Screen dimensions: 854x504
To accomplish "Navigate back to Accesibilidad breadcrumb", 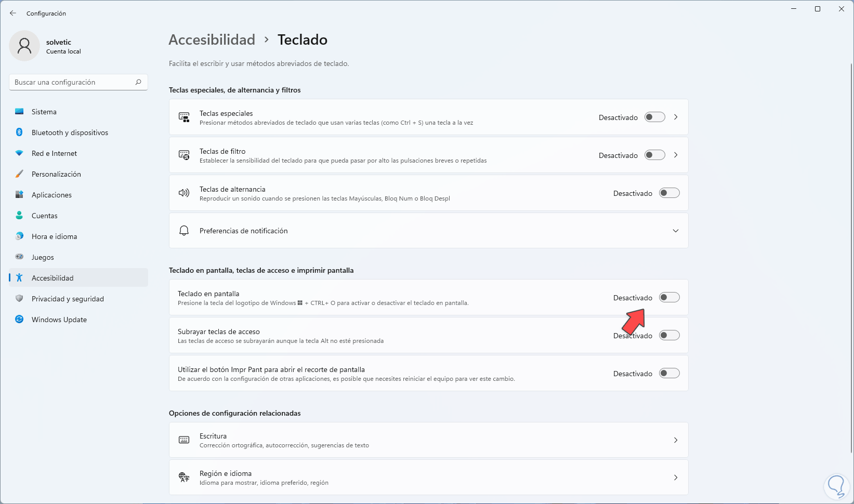I will coord(212,40).
